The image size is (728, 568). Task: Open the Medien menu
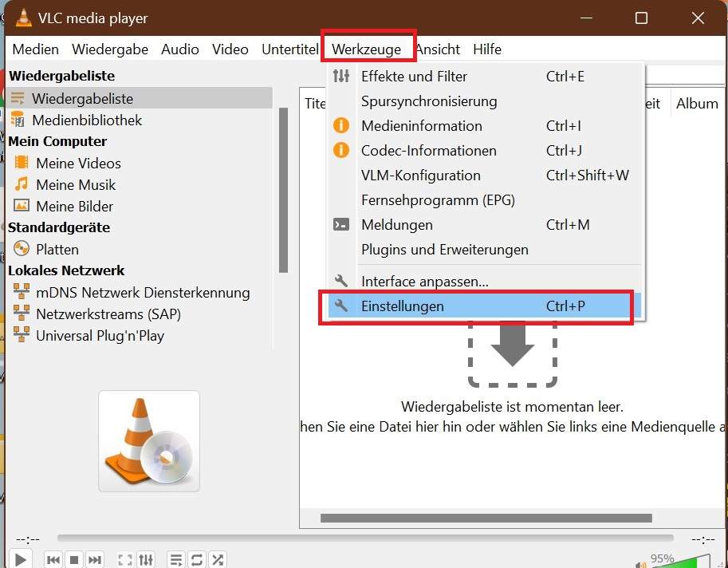[x=35, y=49]
